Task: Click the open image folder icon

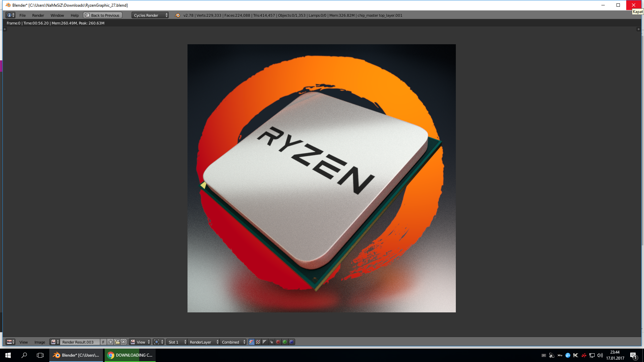Action: pyautogui.click(x=117, y=342)
